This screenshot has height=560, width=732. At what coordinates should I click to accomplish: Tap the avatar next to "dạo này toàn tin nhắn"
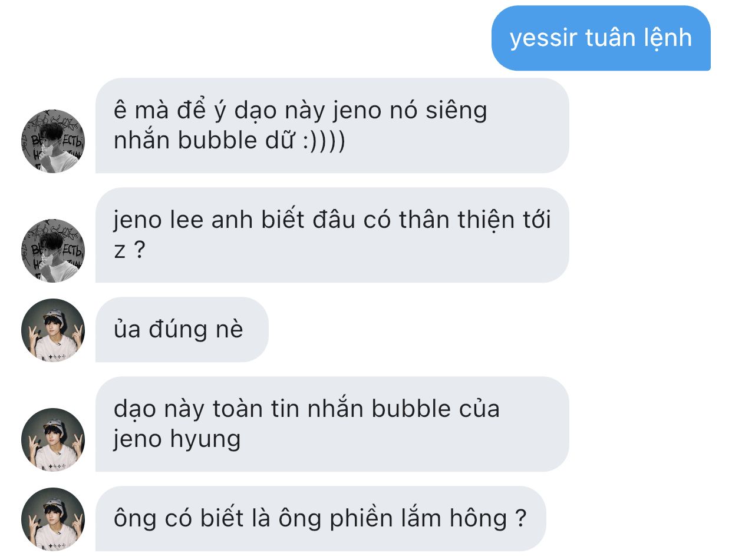point(52,439)
